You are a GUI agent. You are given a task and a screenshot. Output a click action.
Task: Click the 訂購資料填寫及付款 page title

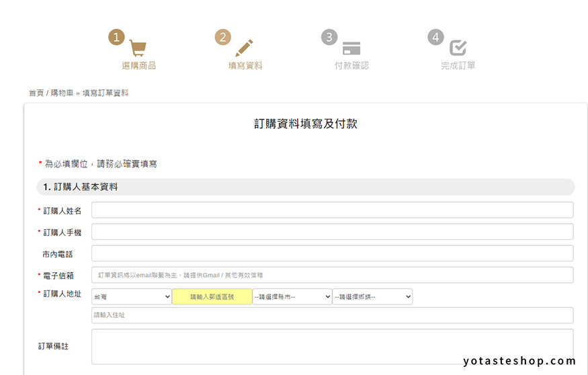pos(306,124)
